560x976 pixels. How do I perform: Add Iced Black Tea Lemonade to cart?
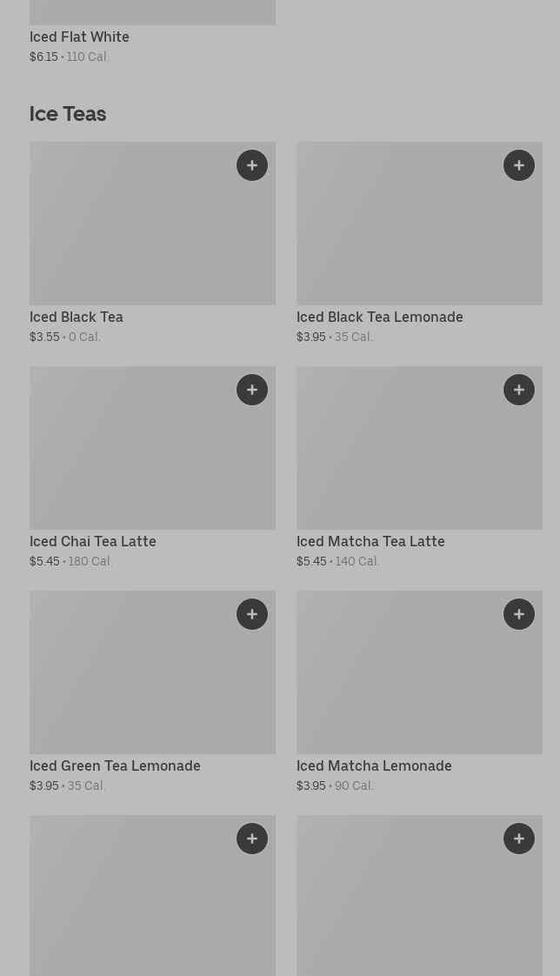coord(519,165)
